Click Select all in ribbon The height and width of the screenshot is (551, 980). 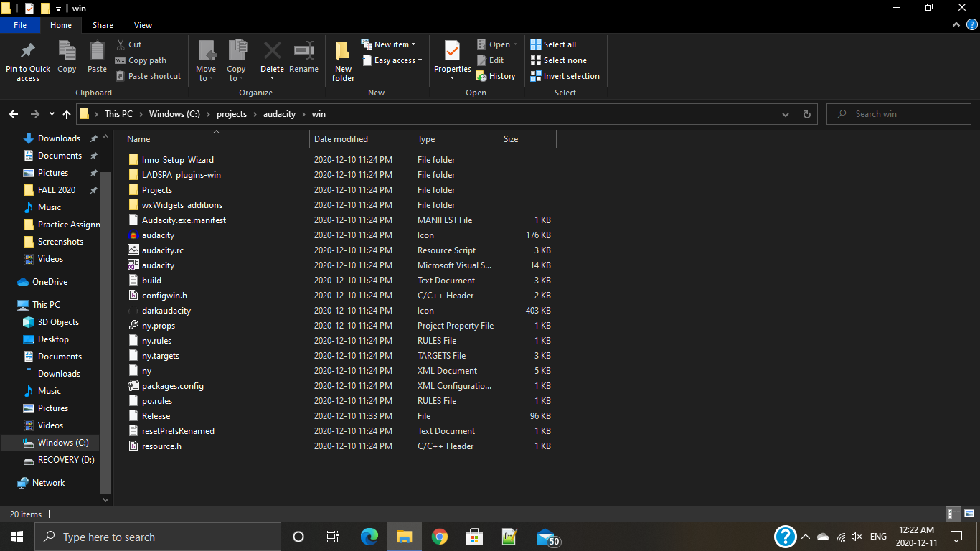point(553,44)
